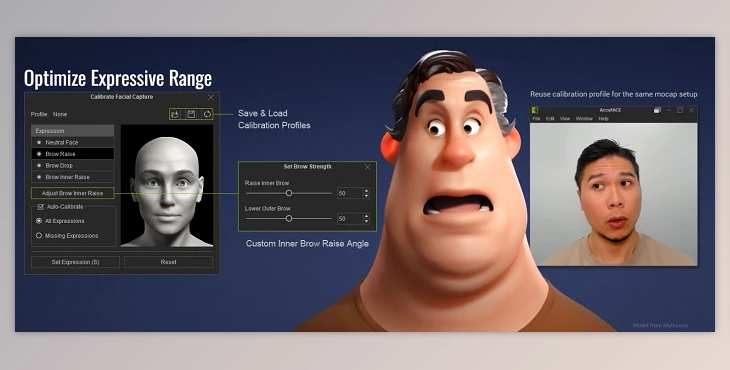The height and width of the screenshot is (370, 730).
Task: Click the Raise Inner Brow slider handle
Action: [289, 193]
